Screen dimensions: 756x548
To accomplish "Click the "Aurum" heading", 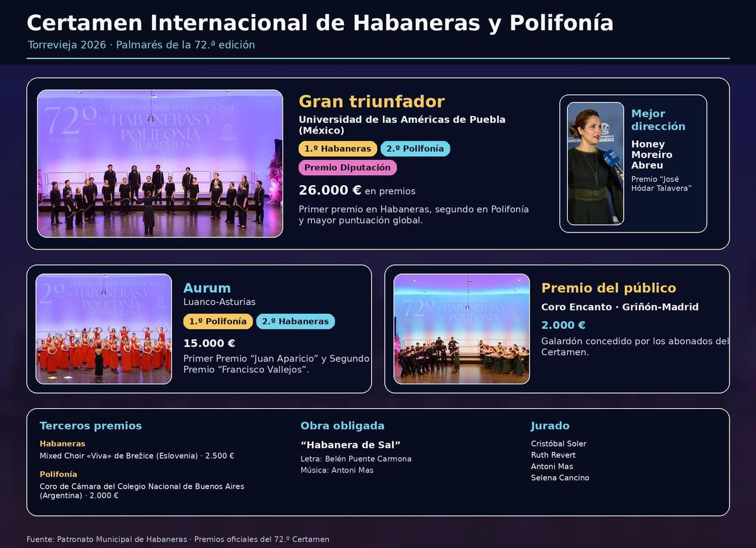I will point(207,288).
